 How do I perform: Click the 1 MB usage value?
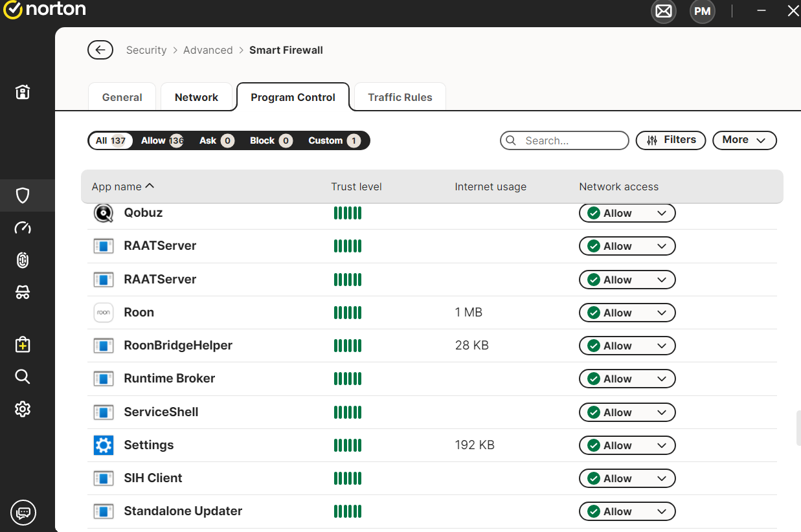point(468,313)
